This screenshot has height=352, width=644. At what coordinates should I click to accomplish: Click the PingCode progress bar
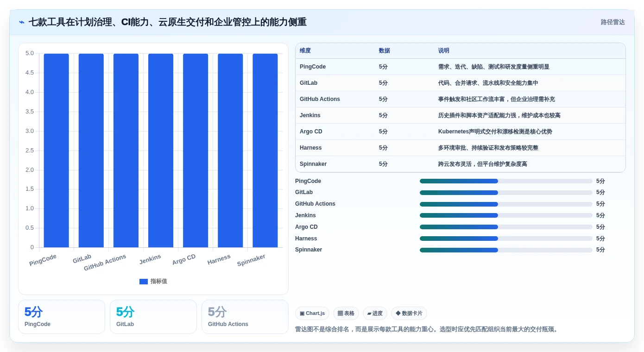tap(506, 181)
